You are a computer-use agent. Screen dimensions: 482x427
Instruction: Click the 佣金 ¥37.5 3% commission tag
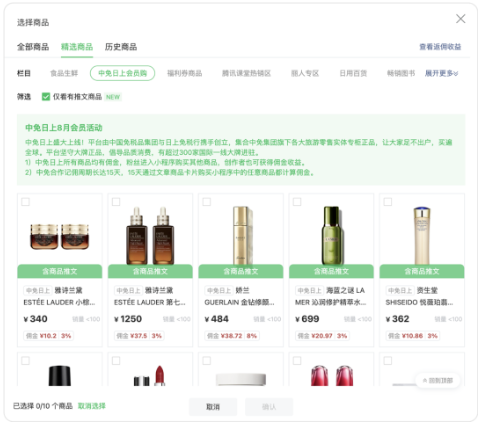point(139,336)
